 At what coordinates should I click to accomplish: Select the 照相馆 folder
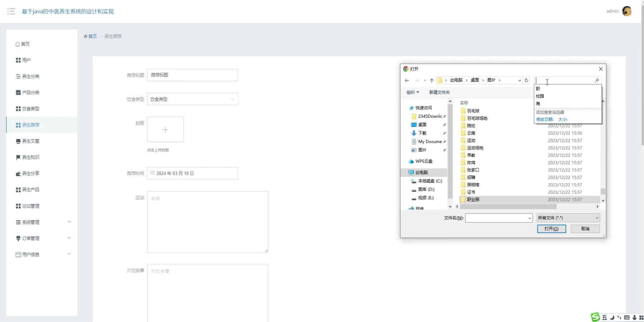(470, 185)
